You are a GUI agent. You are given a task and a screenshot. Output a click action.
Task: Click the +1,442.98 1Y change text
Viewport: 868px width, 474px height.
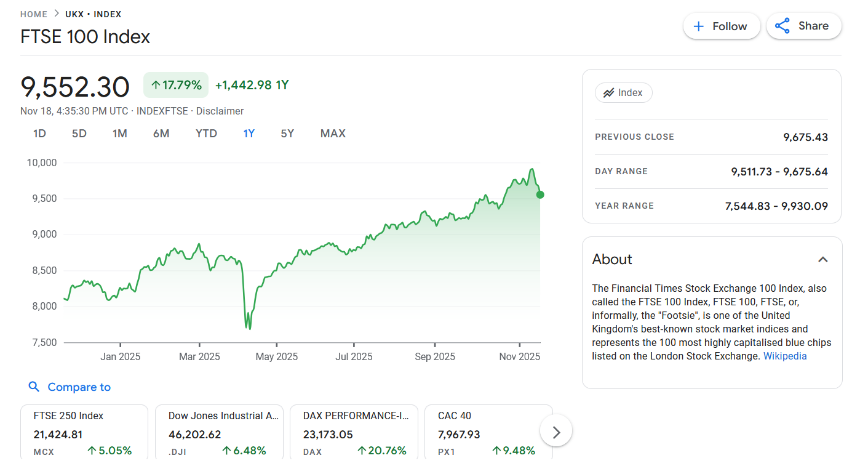tap(252, 85)
